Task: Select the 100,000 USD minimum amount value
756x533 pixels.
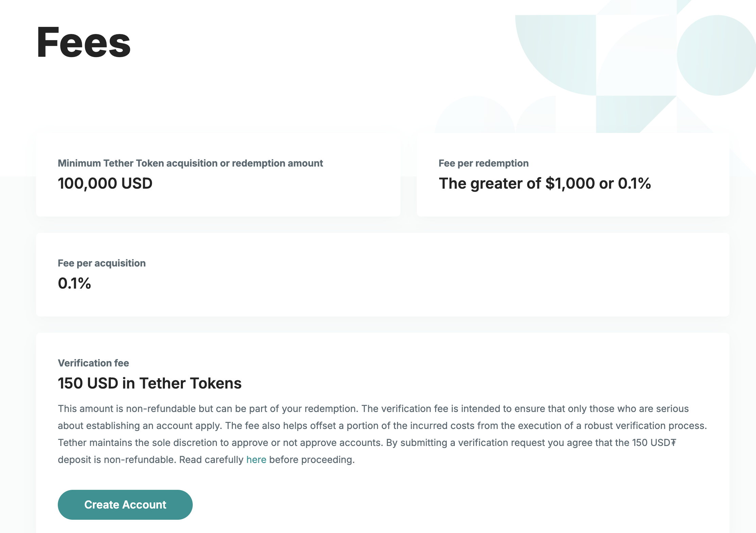Action: click(x=105, y=184)
